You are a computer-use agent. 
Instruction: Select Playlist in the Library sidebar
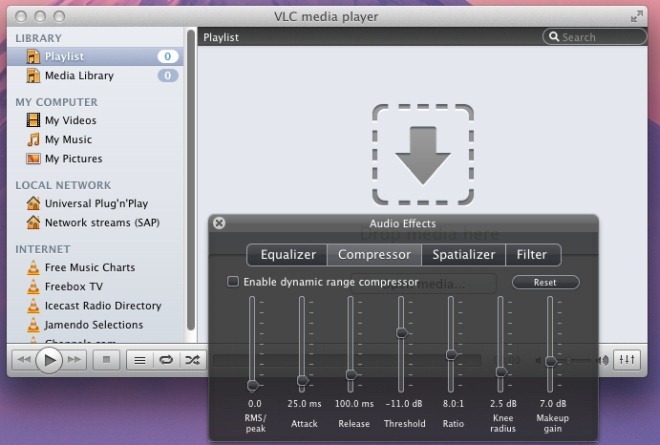point(95,56)
